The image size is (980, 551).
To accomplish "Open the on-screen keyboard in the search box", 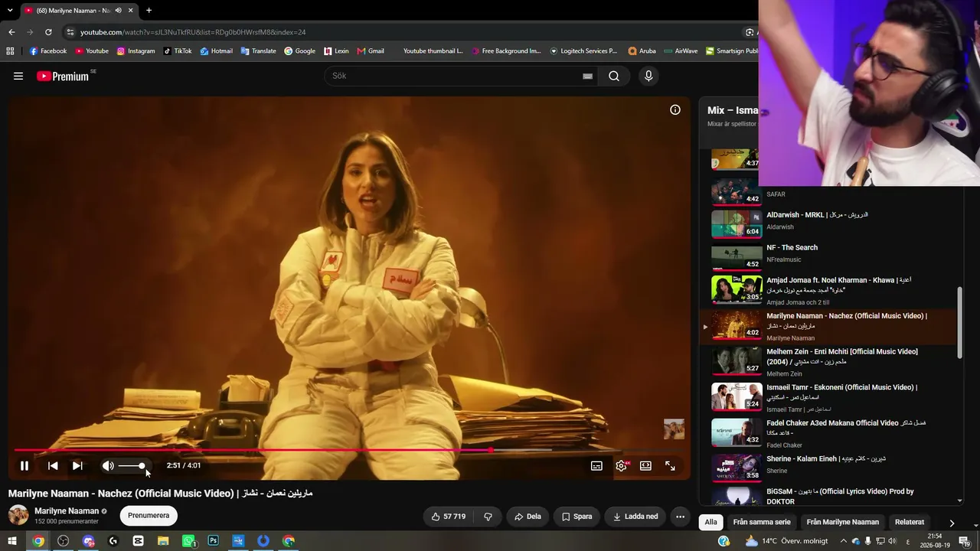I will point(587,77).
